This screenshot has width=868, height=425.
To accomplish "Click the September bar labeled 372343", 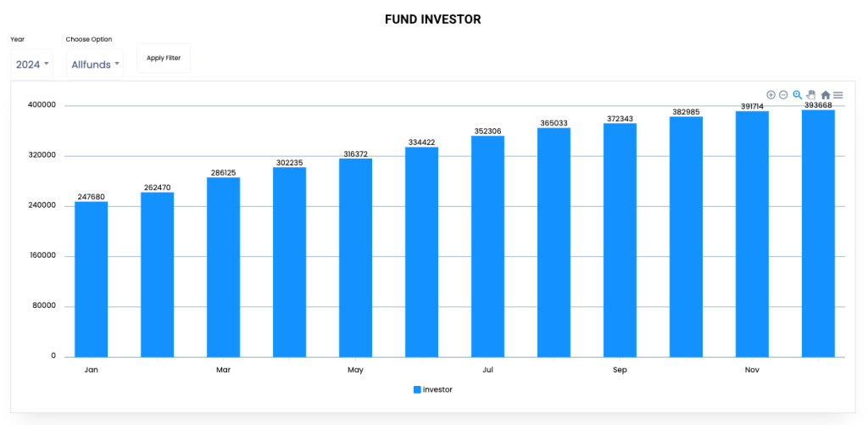I will pos(620,240).
